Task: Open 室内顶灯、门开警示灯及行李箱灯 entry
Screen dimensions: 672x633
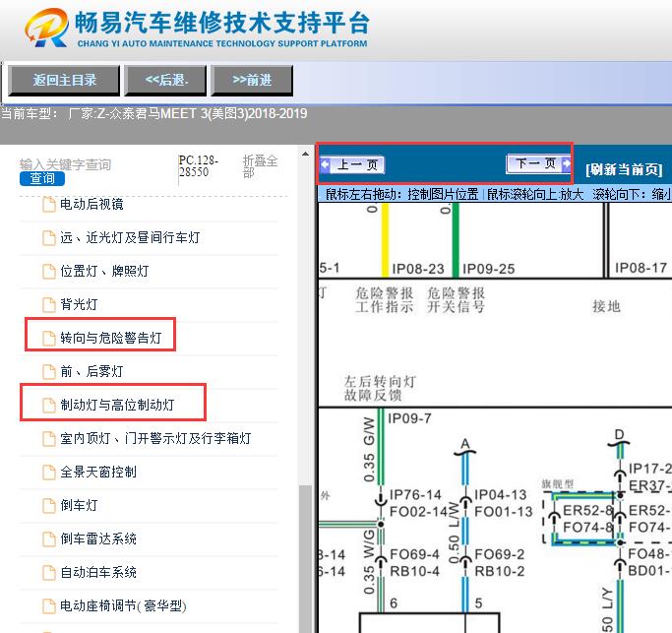Action: [155, 438]
